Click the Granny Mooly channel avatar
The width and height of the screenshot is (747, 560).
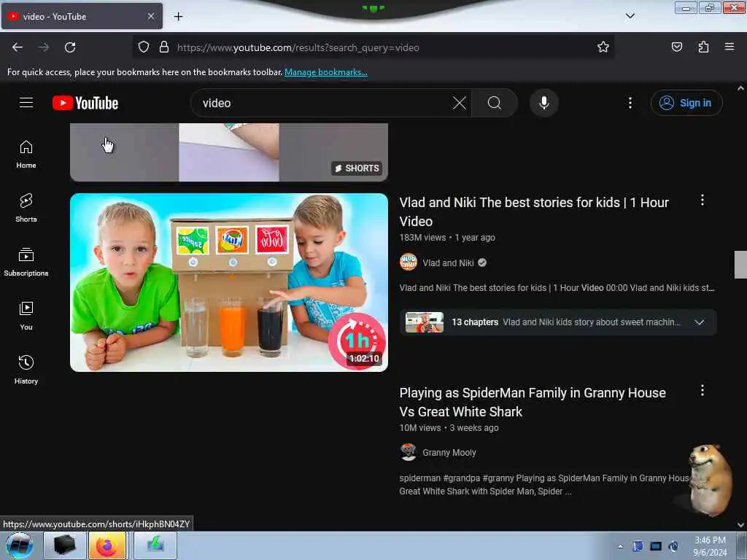[x=409, y=452]
